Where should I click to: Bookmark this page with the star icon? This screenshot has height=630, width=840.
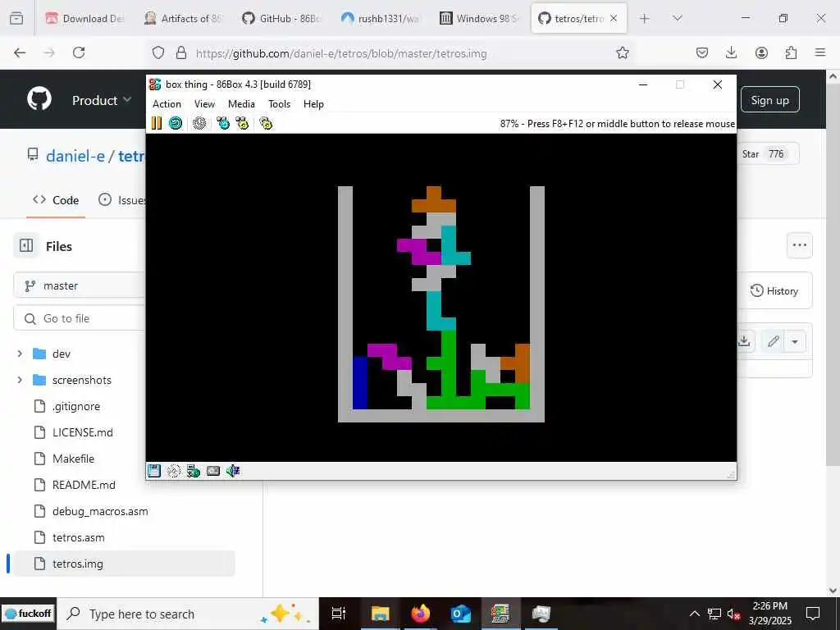point(622,52)
